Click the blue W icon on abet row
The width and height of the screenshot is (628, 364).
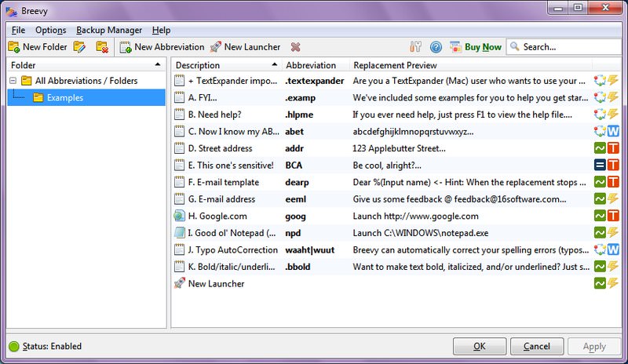click(x=613, y=131)
